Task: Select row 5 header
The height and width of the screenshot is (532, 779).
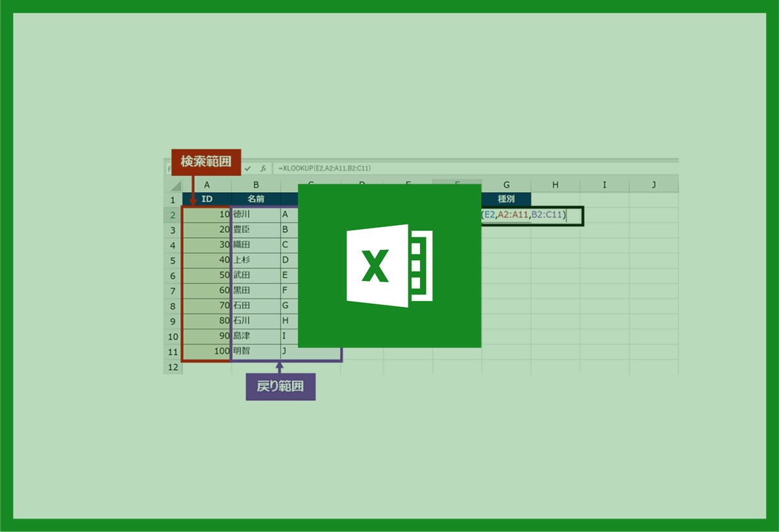Action: click(x=173, y=260)
